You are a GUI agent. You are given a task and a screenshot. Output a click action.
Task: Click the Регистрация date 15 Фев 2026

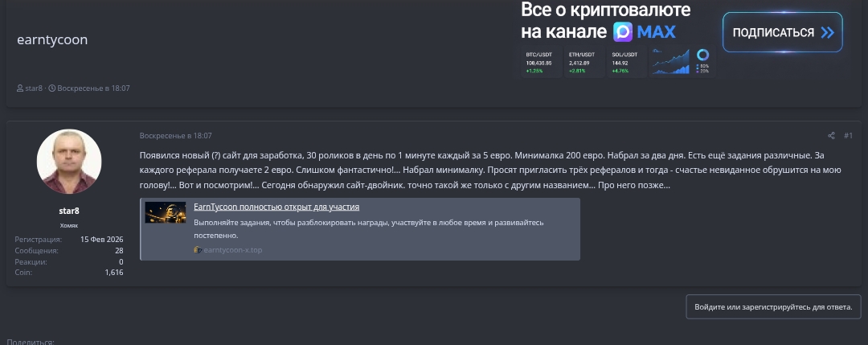coord(102,239)
